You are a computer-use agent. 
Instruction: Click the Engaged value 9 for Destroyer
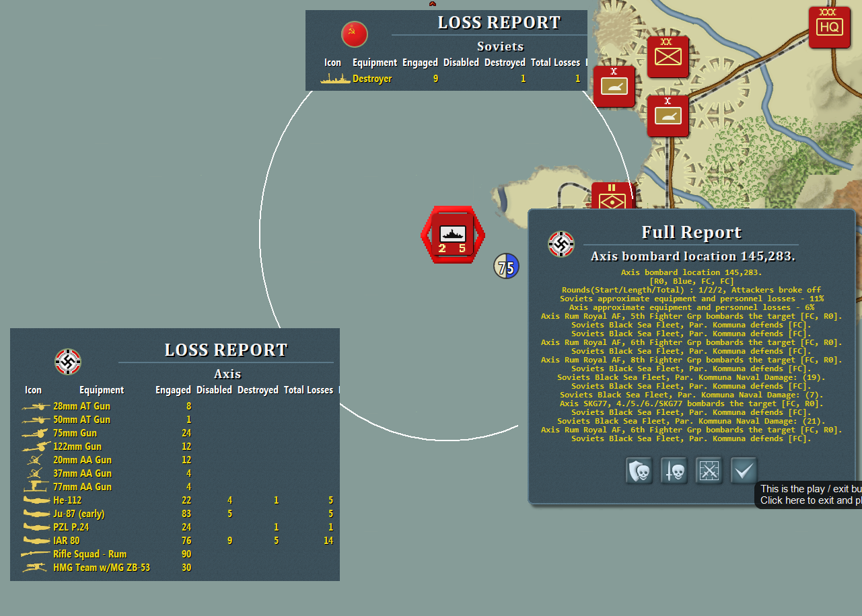click(x=436, y=79)
